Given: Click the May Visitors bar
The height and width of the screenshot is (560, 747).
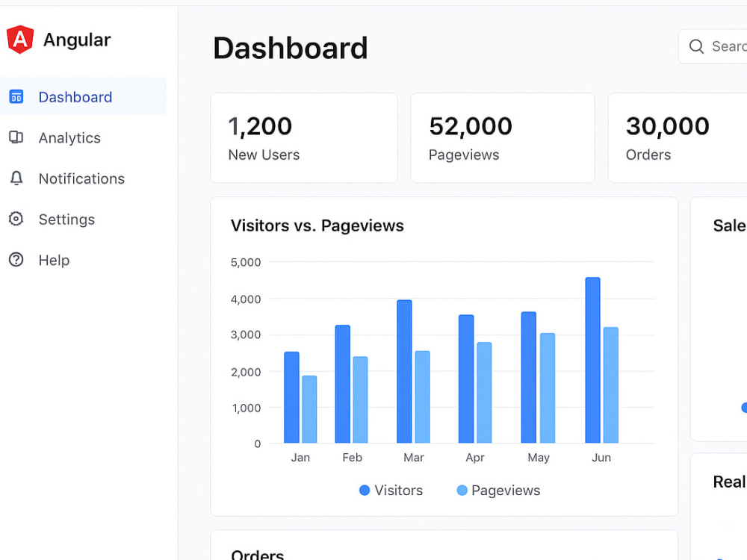Looking at the screenshot, I should click(x=529, y=377).
